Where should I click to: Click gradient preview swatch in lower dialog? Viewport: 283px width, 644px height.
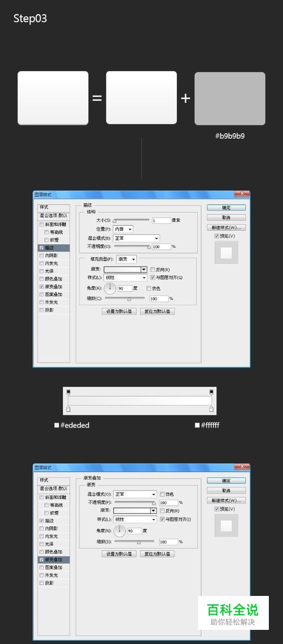pos(132,511)
